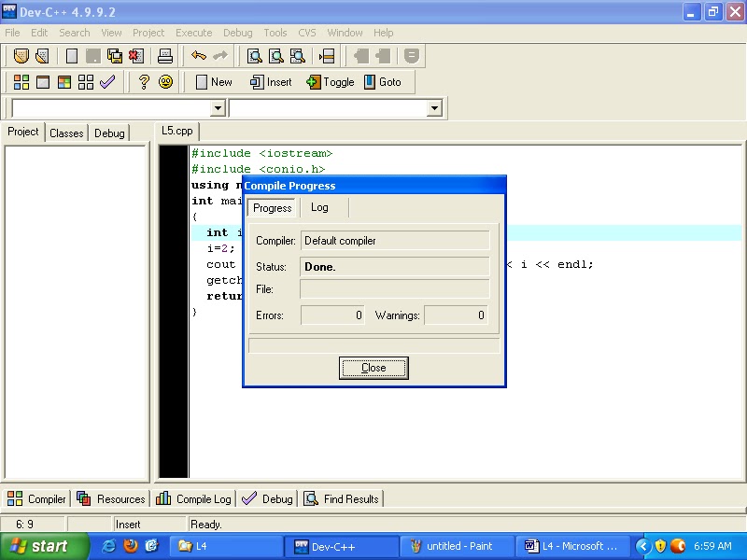Click the Save All floppy disks icon

pos(115,56)
